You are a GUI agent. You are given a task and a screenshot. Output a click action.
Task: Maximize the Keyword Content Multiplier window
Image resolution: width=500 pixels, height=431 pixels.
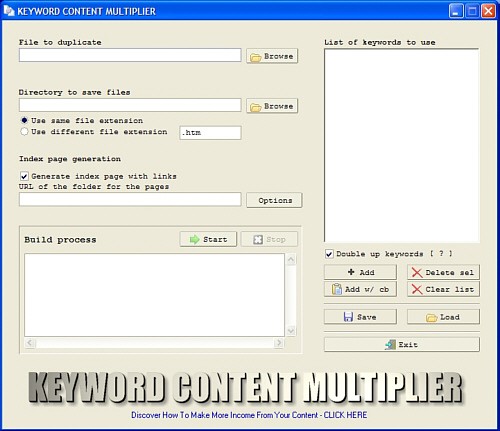coord(472,11)
